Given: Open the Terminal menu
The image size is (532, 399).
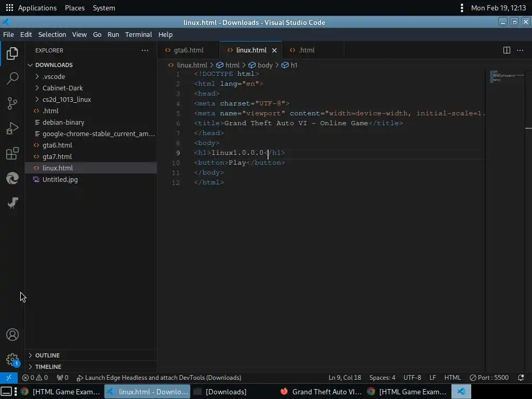Looking at the screenshot, I should click(138, 35).
